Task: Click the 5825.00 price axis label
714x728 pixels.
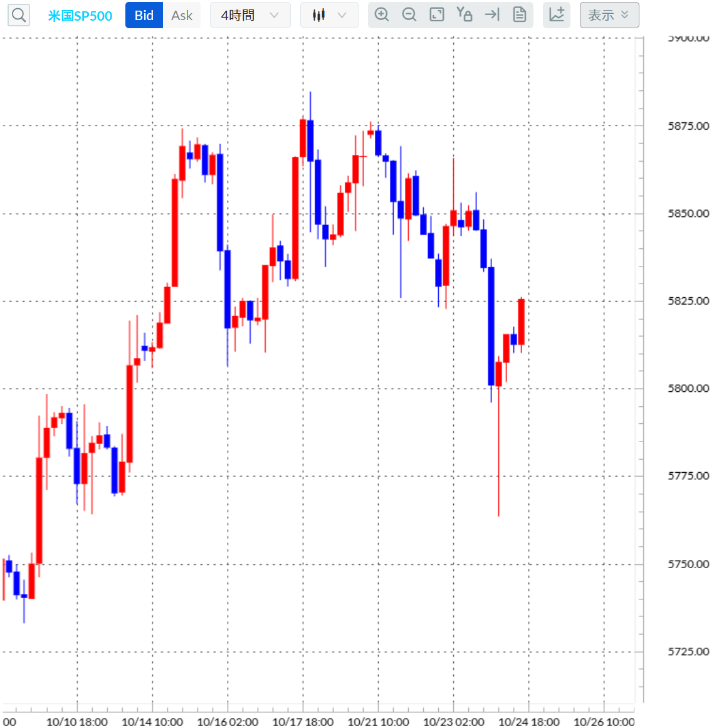Action: tap(688, 301)
